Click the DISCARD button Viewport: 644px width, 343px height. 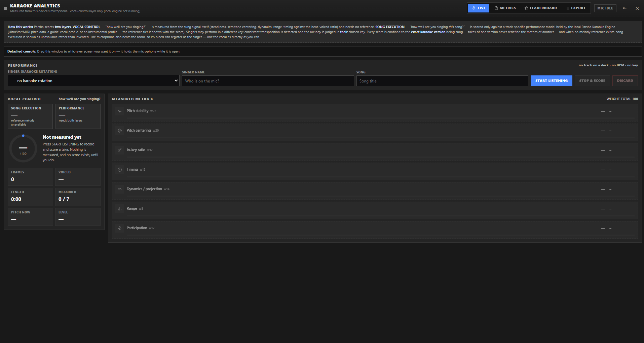[625, 81]
